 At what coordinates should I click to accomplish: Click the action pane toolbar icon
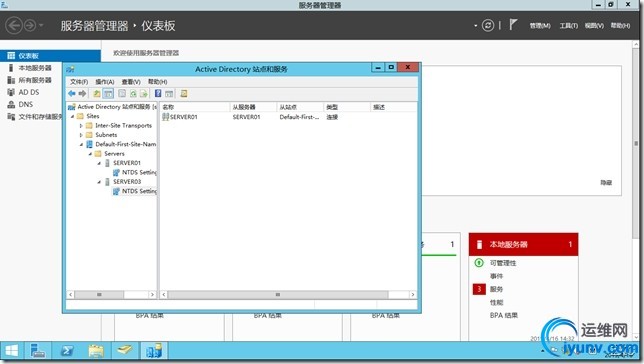click(169, 94)
